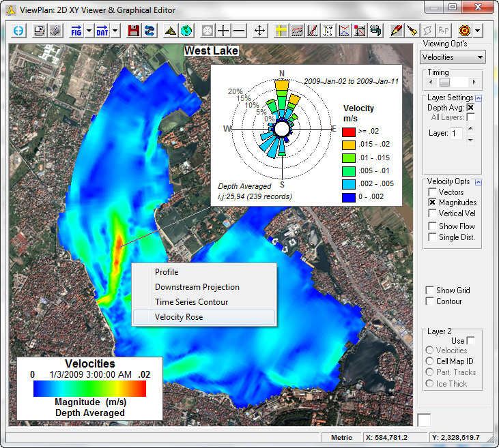The width and height of the screenshot is (499, 448).
Task: Click the red floppy disk save icon
Action: coord(134,31)
